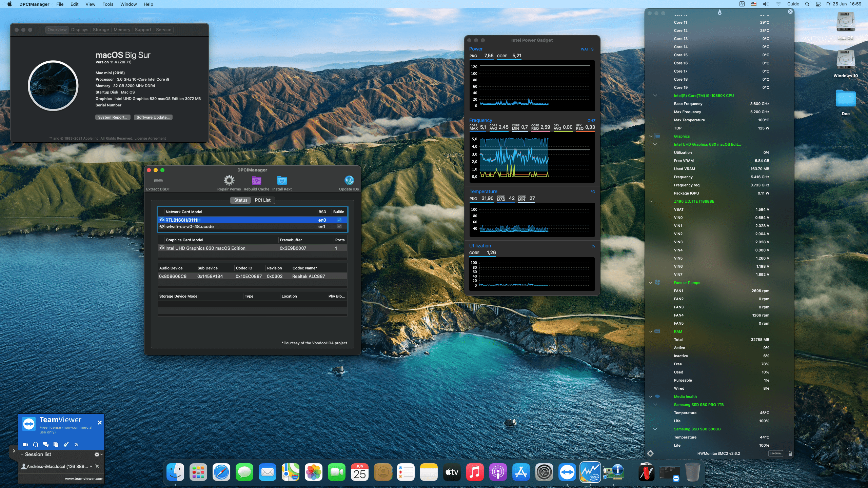This screenshot has width=868, height=488.
Task: Open the File menu
Action: [60, 4]
